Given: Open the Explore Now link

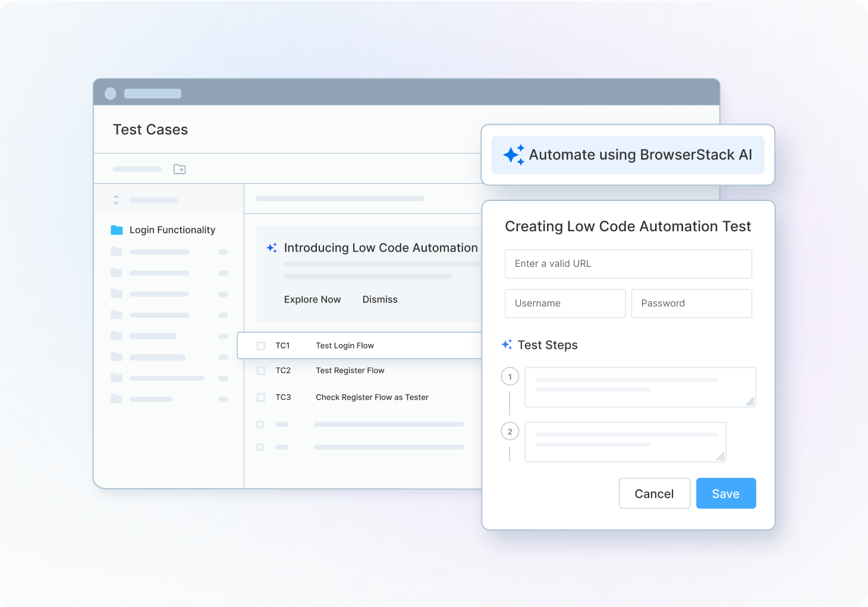Looking at the screenshot, I should click(312, 299).
